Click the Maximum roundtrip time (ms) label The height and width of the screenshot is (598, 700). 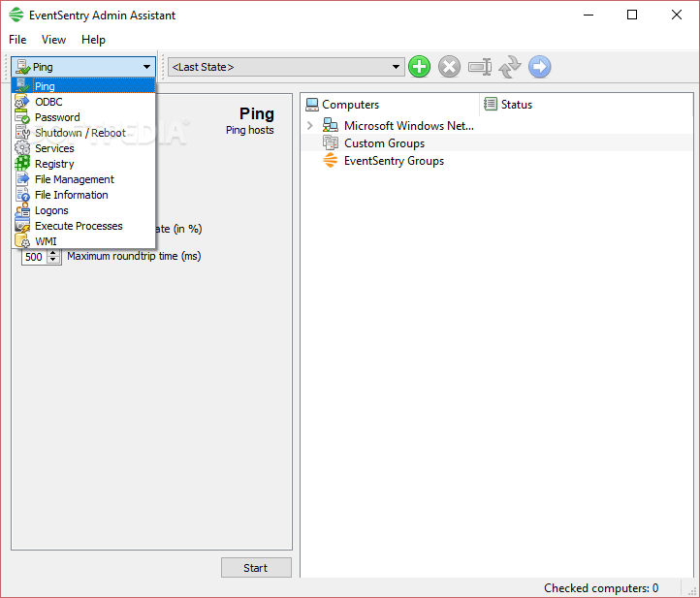pyautogui.click(x=134, y=256)
